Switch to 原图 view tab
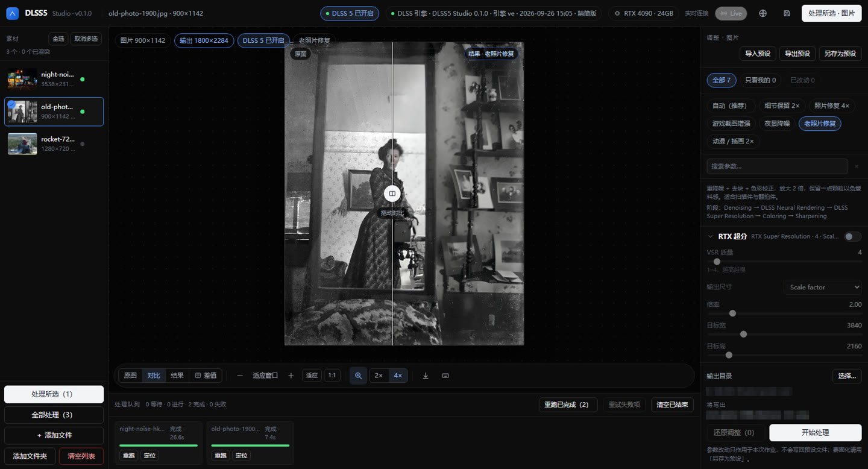The width and height of the screenshot is (868, 469). click(x=130, y=376)
